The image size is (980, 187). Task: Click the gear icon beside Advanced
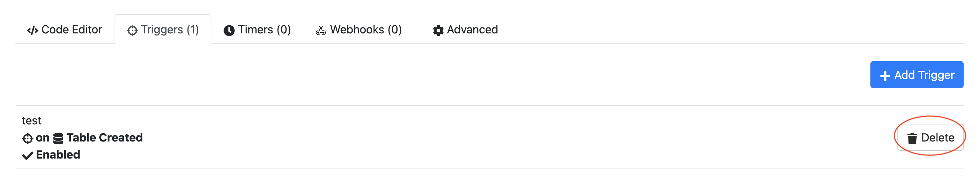point(438,31)
